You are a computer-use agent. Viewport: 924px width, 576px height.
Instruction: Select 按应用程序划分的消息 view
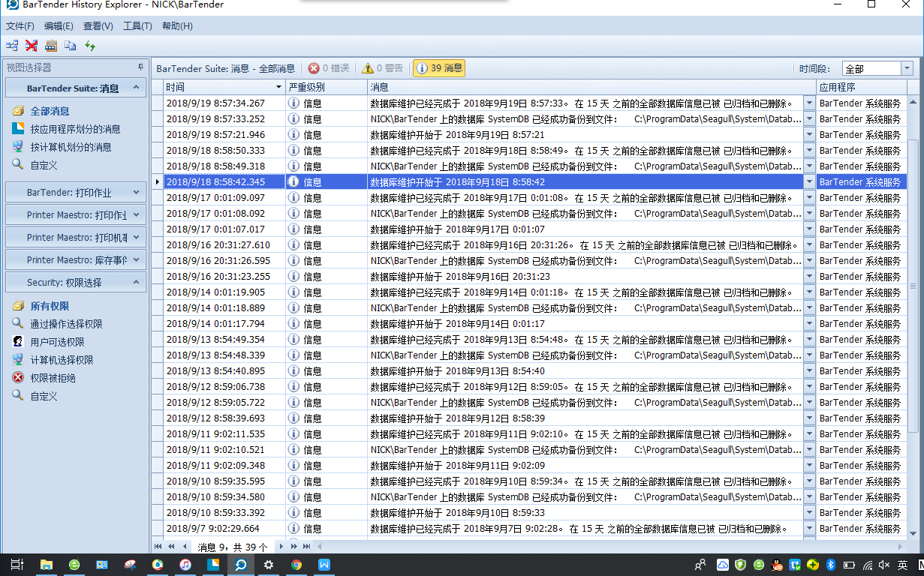click(75, 129)
